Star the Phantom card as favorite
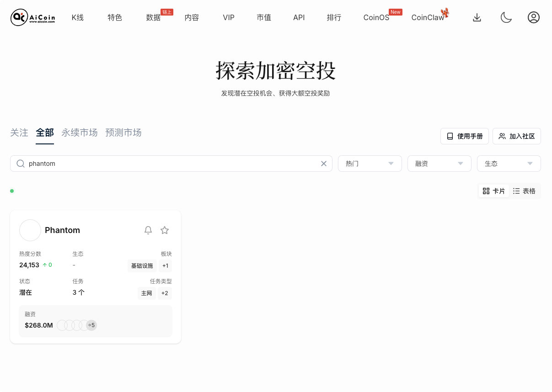Screen dimensions: 552x392 tap(165, 230)
